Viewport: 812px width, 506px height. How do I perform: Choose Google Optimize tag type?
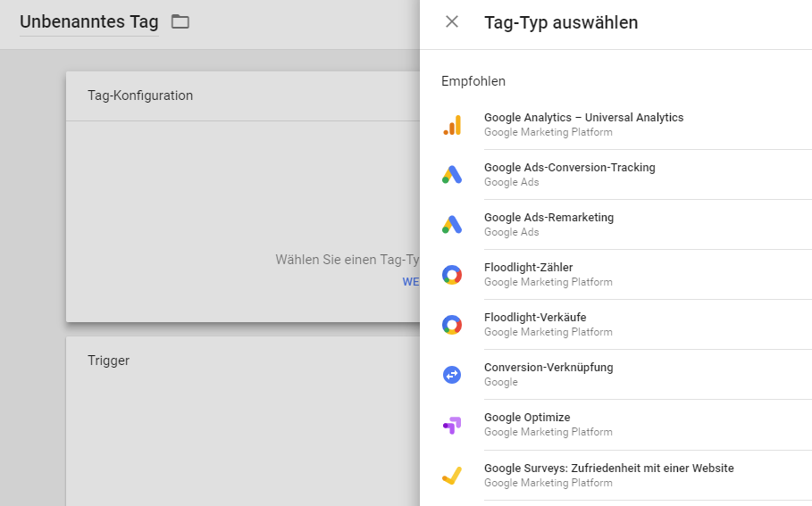615,425
